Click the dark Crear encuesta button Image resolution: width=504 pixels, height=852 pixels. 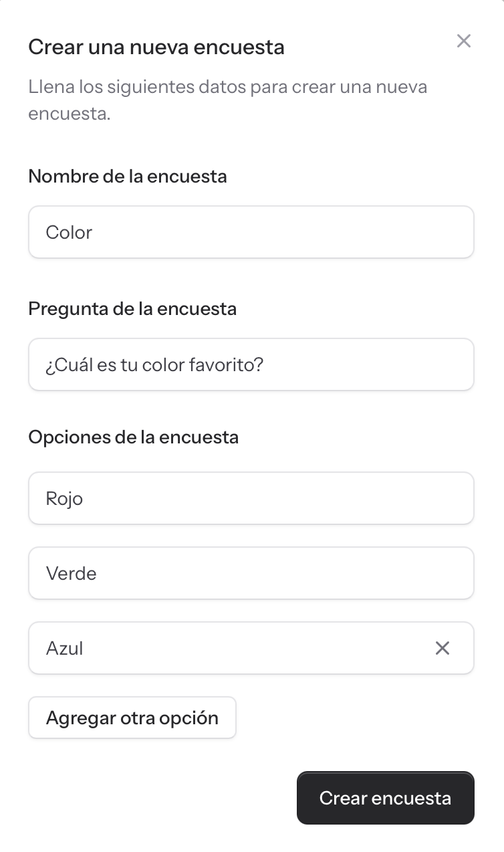pyautogui.click(x=386, y=798)
